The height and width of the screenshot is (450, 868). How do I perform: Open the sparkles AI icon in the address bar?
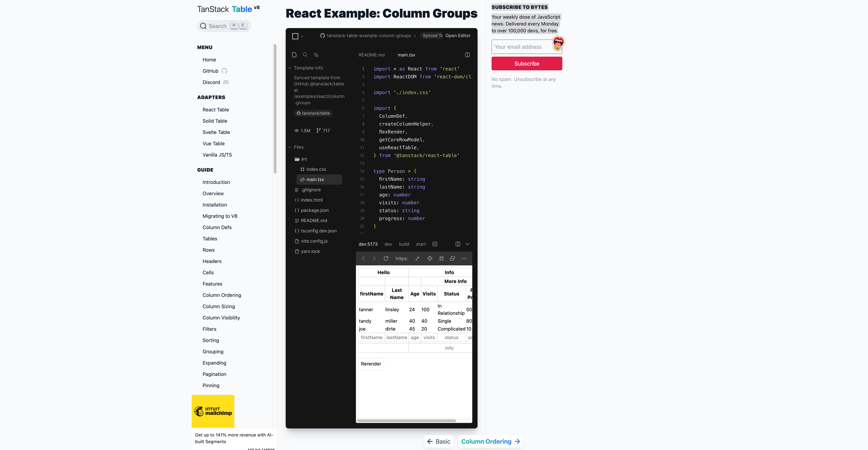pos(417,258)
